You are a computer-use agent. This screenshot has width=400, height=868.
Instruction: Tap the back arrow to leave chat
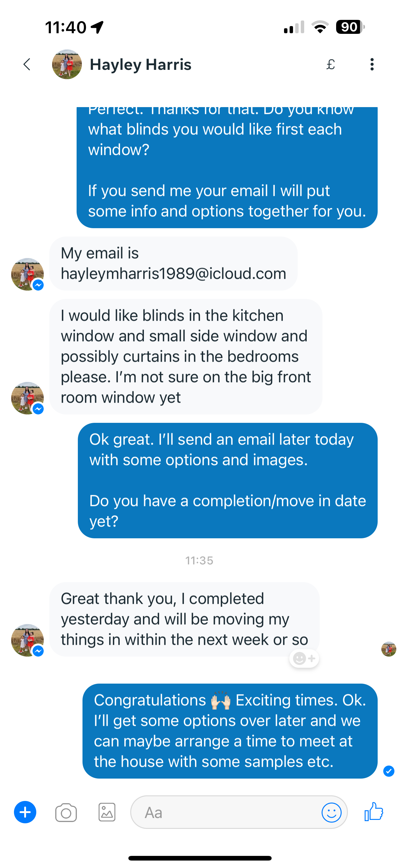click(27, 64)
